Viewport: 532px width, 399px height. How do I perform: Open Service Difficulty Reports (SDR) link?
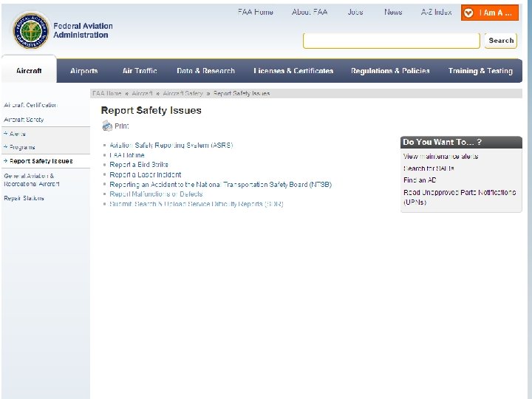tap(196, 204)
